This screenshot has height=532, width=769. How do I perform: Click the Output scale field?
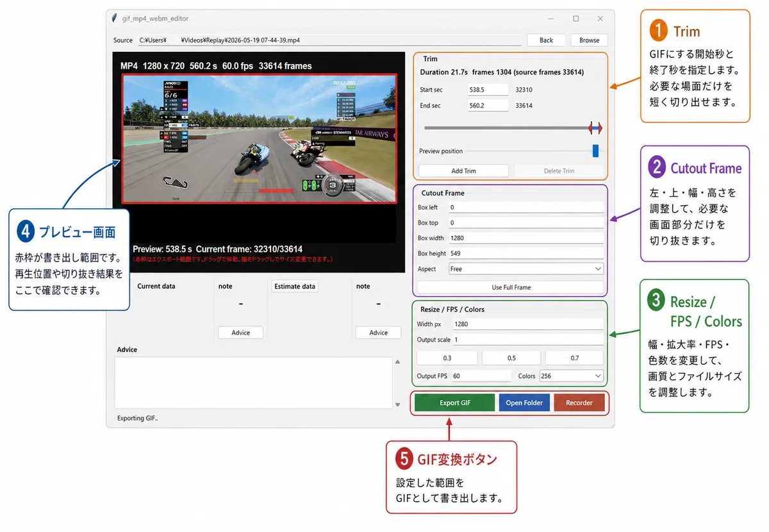click(529, 340)
